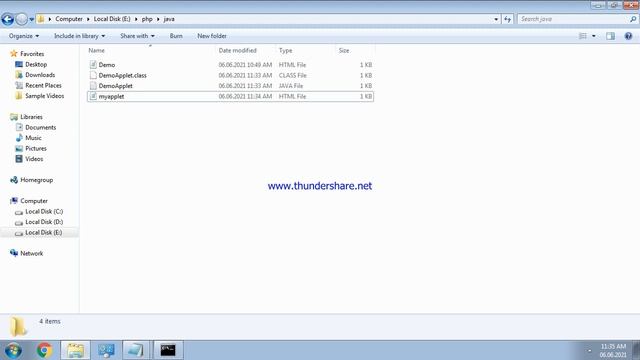Open recent locations dropdown arrow beside Forward
Viewport: 640px width, 360px height.
(x=31, y=19)
